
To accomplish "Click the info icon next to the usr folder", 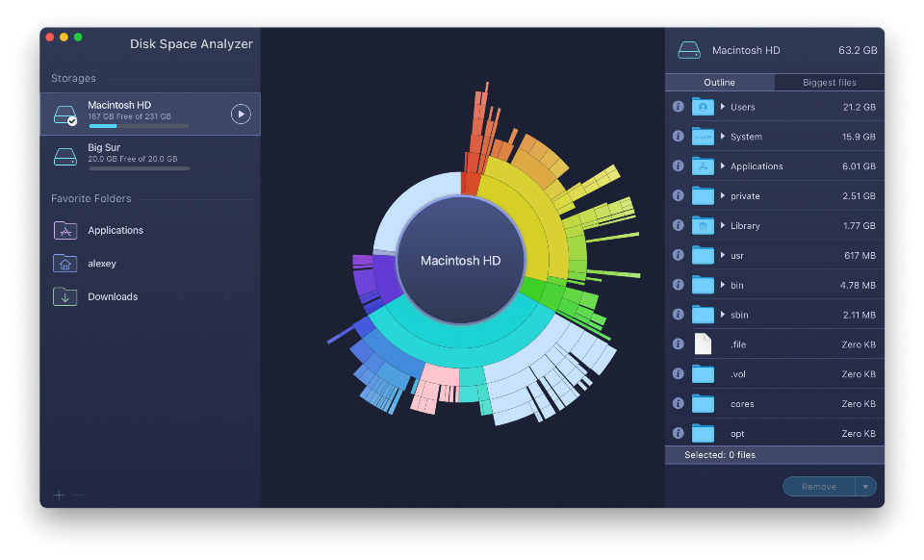I will click(x=679, y=255).
